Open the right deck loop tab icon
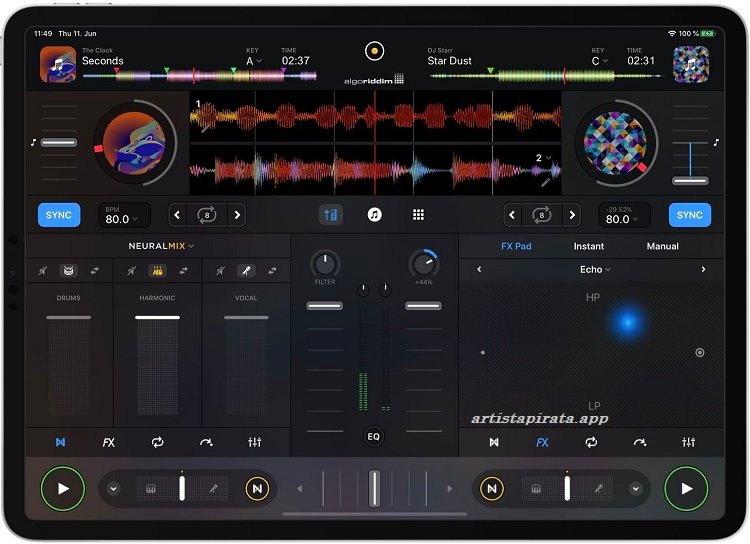This screenshot has height=544, width=750. click(x=591, y=442)
